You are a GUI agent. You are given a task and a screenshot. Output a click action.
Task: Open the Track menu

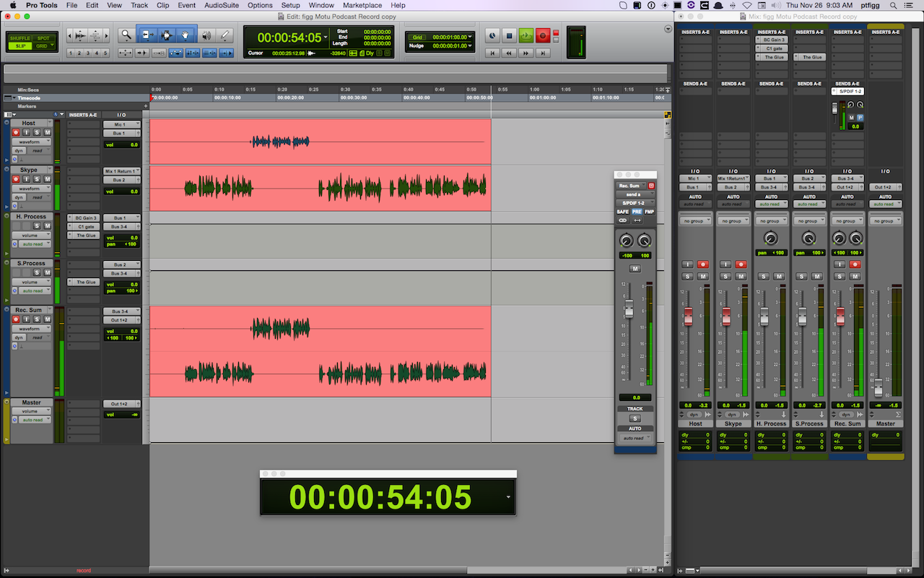point(139,5)
